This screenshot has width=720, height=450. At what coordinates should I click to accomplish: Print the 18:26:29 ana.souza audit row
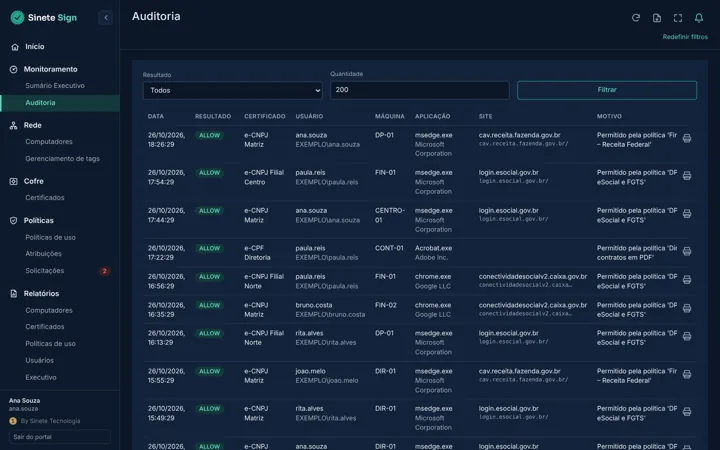[687, 138]
